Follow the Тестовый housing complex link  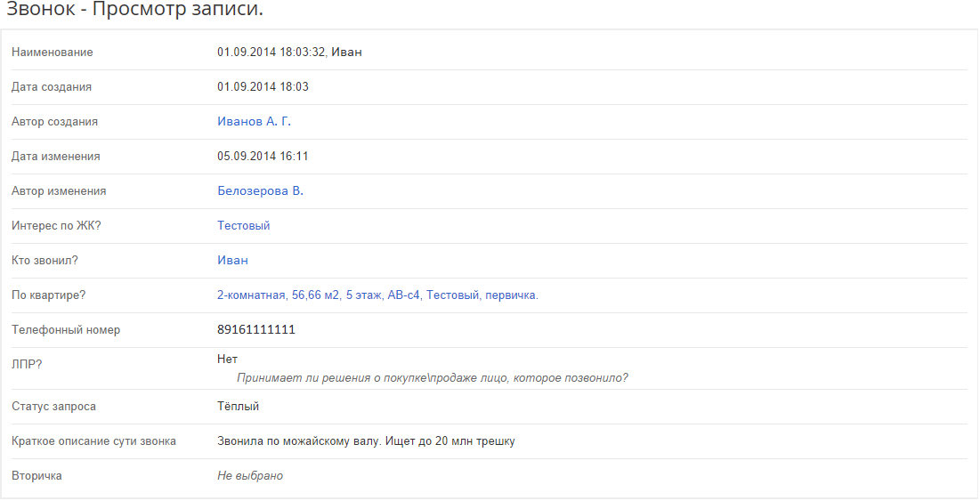coord(244,225)
